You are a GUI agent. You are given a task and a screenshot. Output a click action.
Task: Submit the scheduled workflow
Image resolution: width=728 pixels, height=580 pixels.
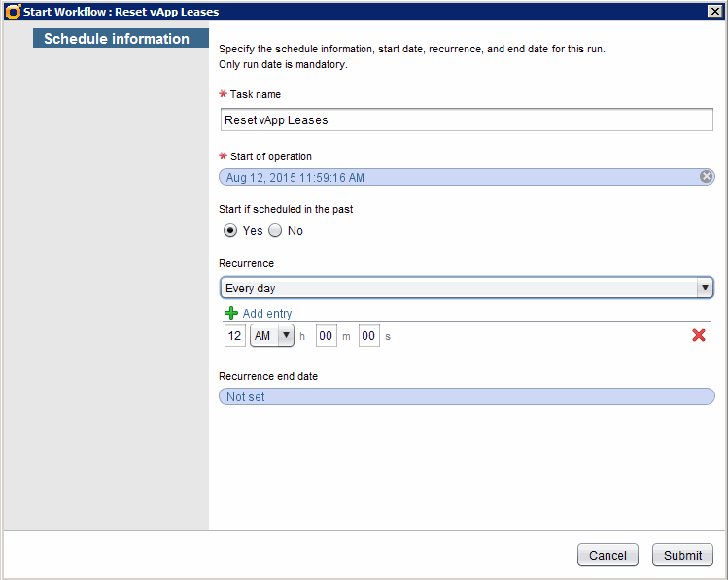(682, 555)
